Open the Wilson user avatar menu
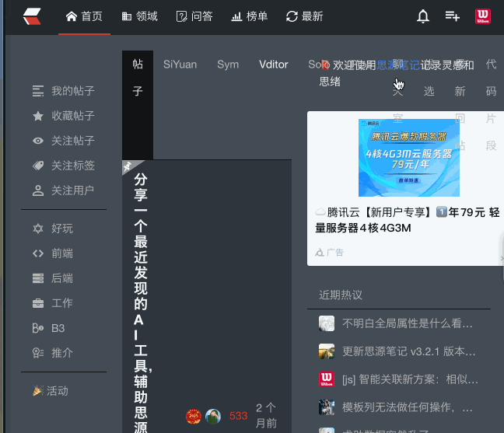The image size is (504, 433). pyautogui.click(x=483, y=16)
